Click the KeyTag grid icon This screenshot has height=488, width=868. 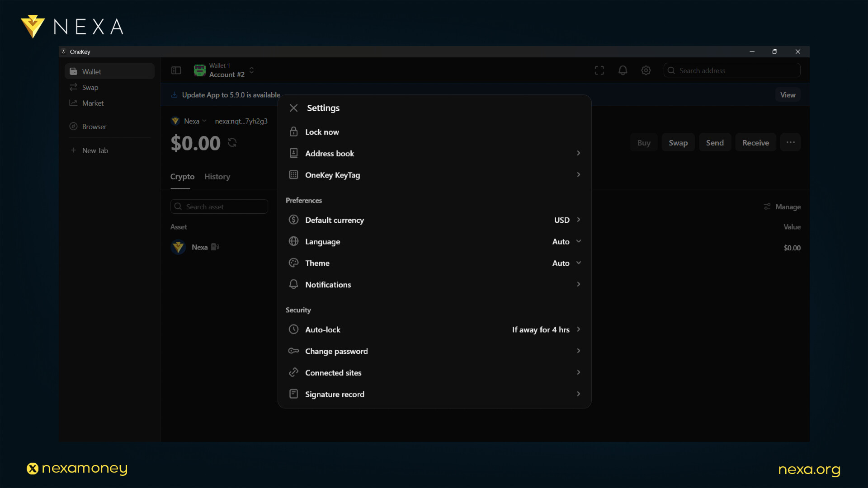[x=293, y=175]
